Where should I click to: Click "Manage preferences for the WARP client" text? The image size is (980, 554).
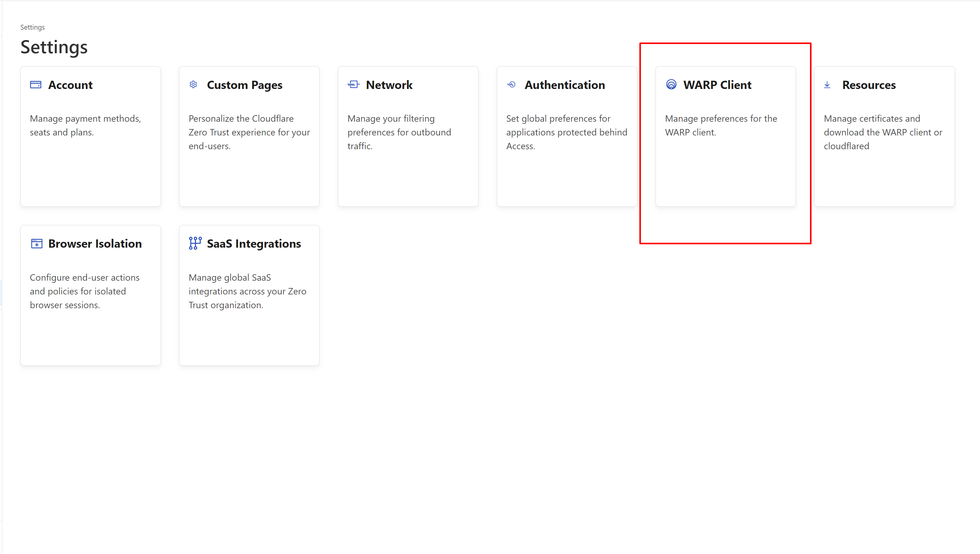pos(721,125)
